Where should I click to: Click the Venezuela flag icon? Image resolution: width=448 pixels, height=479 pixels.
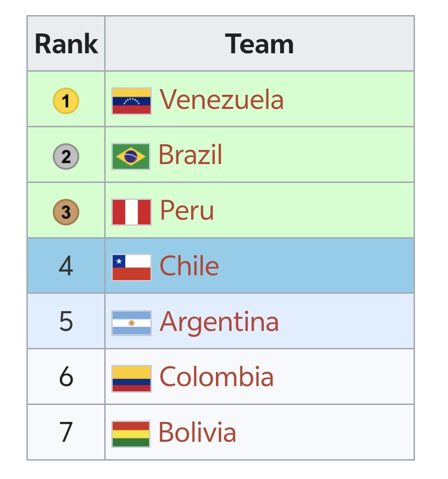coord(132,101)
